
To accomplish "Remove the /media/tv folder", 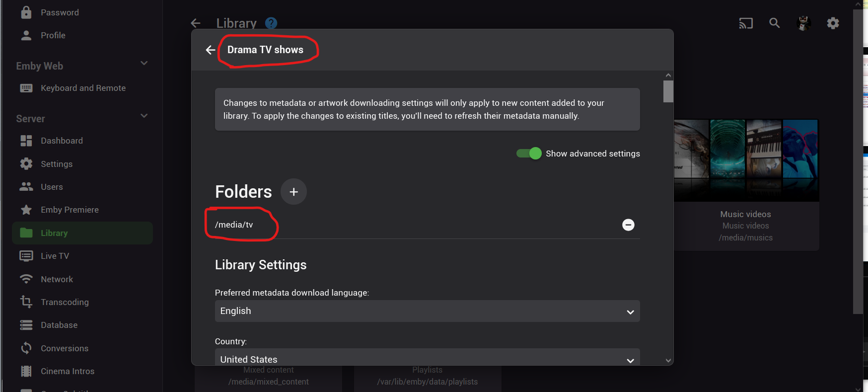I will point(628,225).
